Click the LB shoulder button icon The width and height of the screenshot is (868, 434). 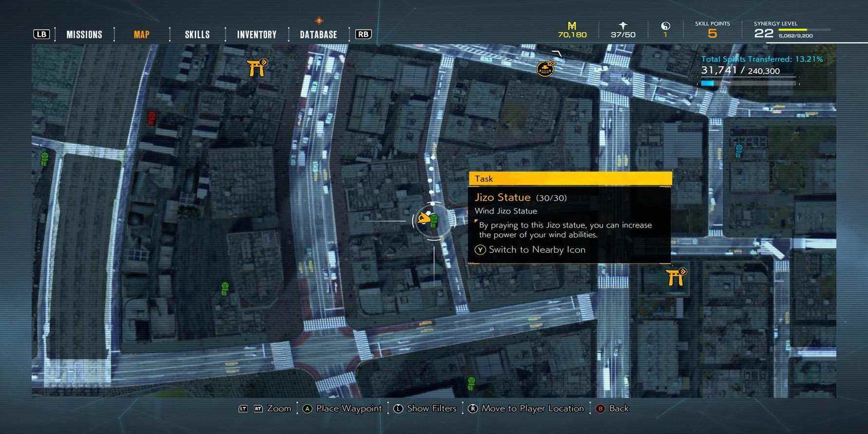point(41,34)
